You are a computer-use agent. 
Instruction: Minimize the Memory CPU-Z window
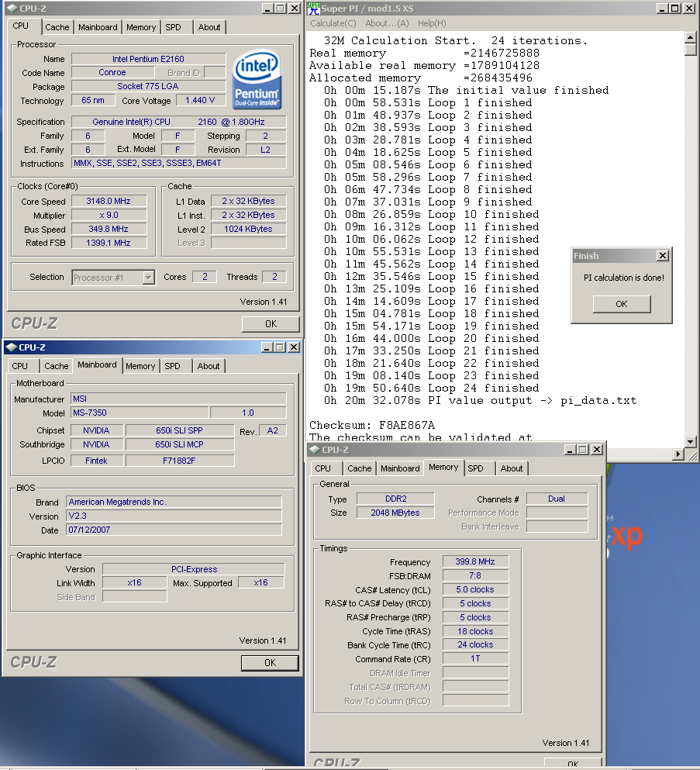click(x=571, y=449)
